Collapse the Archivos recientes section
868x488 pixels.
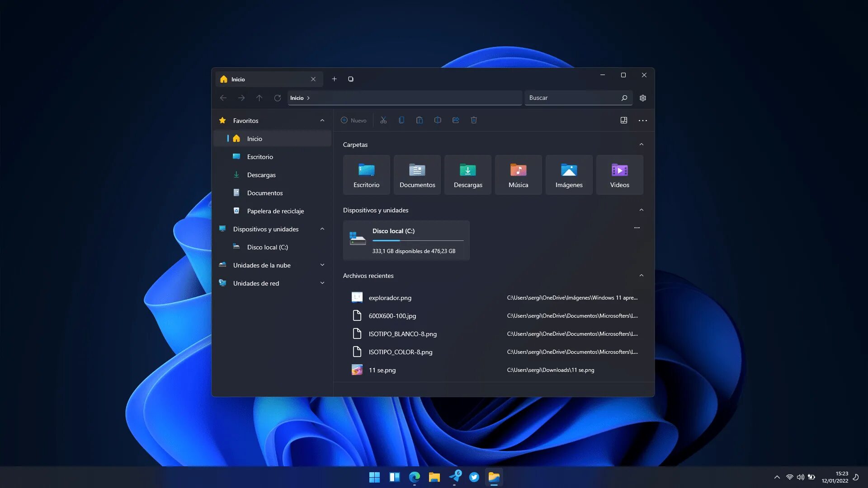641,276
